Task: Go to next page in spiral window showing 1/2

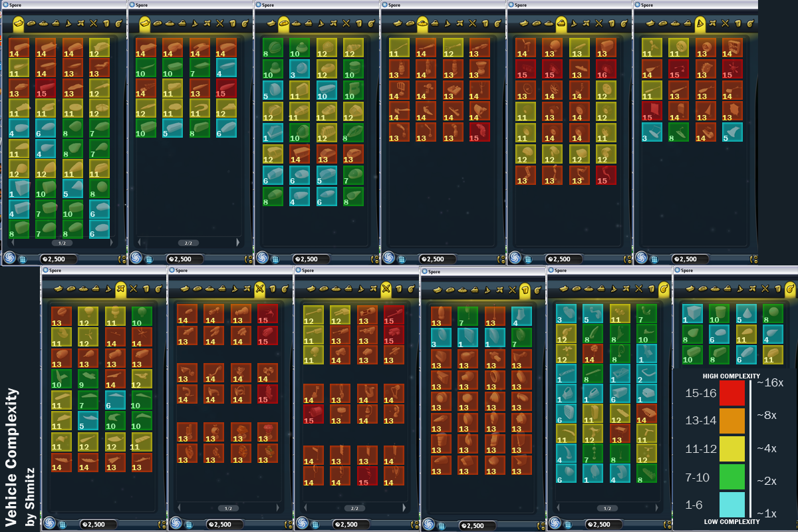Action: [x=656, y=508]
